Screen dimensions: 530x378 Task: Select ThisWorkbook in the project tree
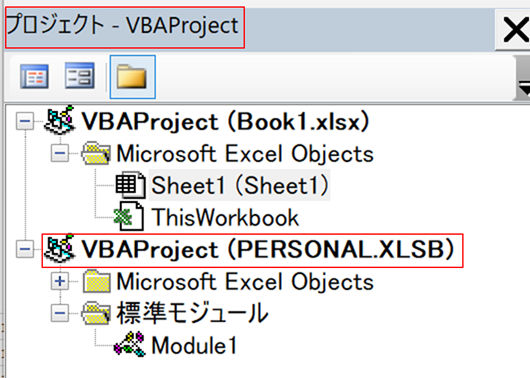(x=225, y=217)
